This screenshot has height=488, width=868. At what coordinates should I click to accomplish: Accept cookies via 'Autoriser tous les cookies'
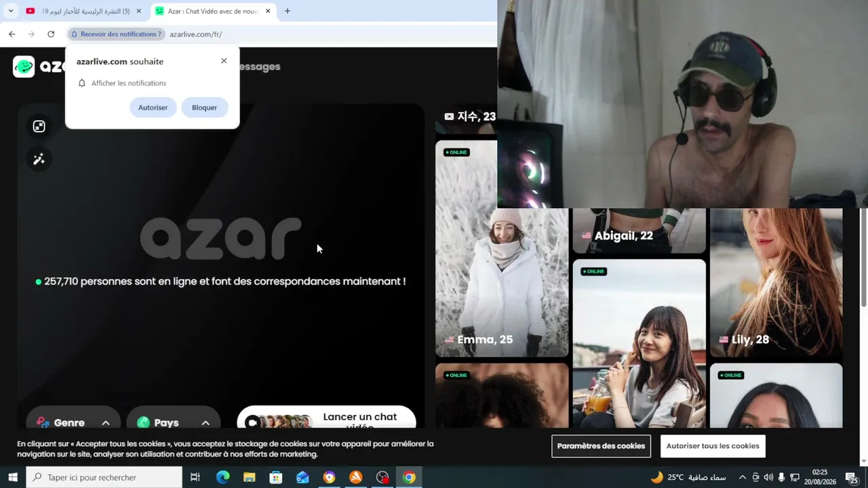pyautogui.click(x=713, y=446)
